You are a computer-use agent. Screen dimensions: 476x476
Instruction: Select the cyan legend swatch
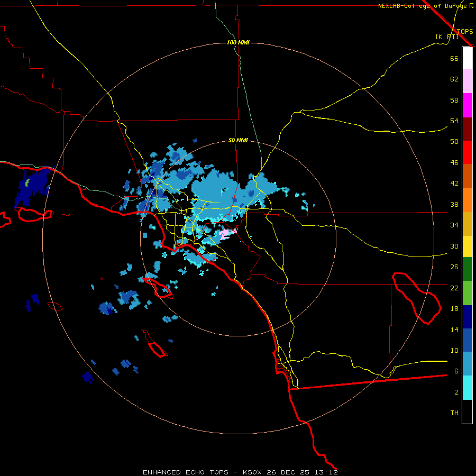tap(467, 388)
